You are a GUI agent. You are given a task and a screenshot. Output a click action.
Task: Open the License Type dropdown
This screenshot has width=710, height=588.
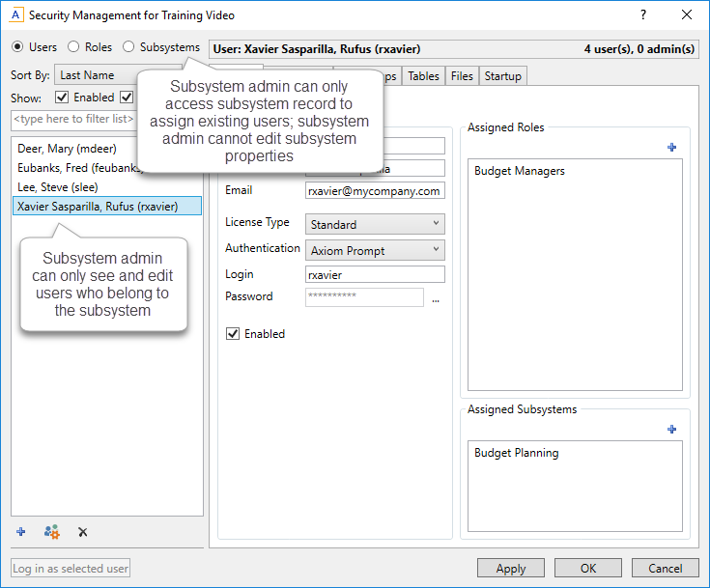[x=375, y=224]
